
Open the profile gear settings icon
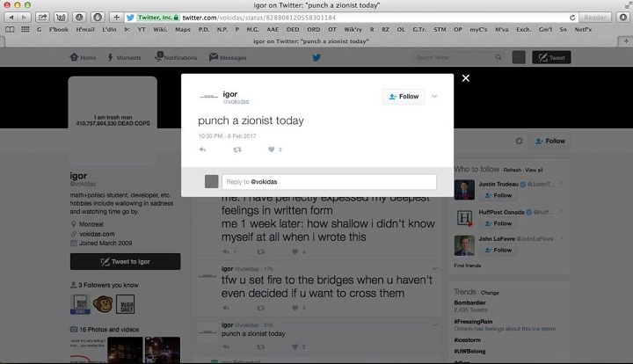click(x=520, y=141)
